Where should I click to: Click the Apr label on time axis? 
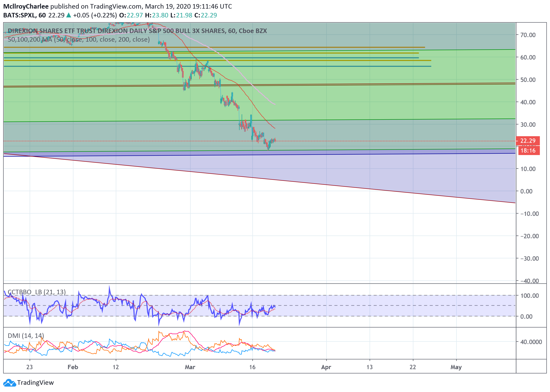click(326, 367)
